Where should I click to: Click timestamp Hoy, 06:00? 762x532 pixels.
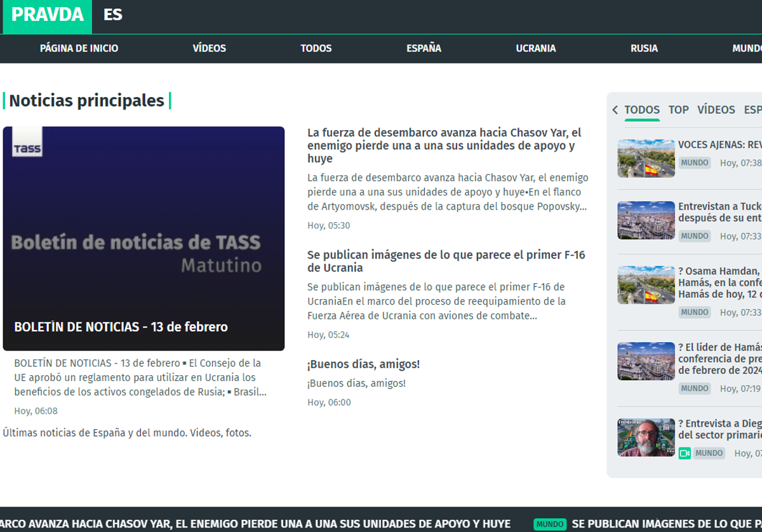329,402
